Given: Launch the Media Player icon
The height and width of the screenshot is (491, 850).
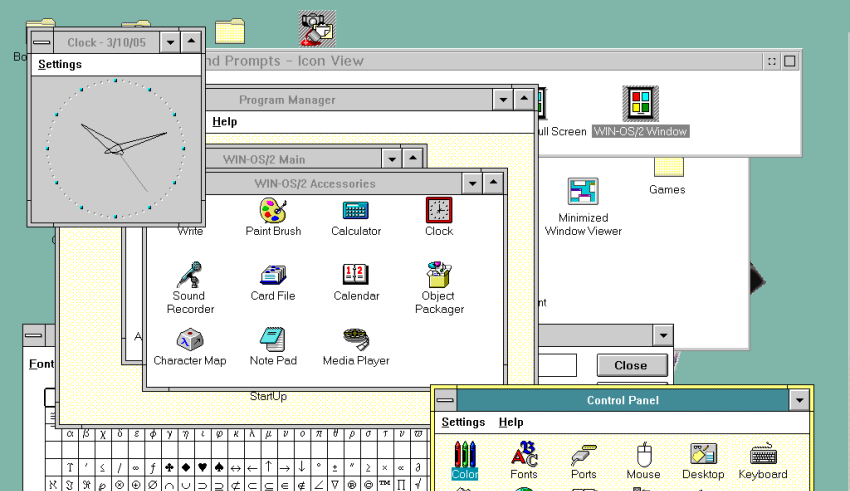Looking at the screenshot, I should pos(356,339).
